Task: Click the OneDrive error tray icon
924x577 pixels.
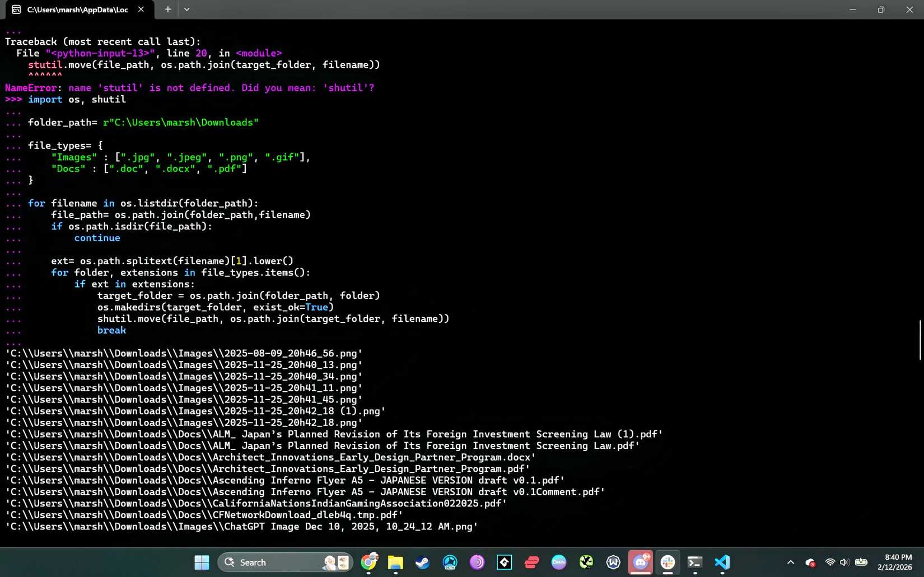Action: (810, 562)
